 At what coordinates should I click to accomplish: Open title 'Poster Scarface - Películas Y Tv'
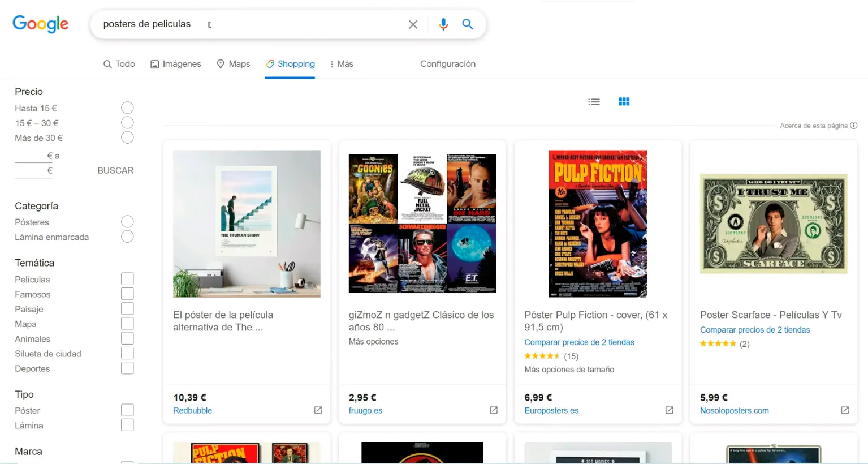point(771,315)
